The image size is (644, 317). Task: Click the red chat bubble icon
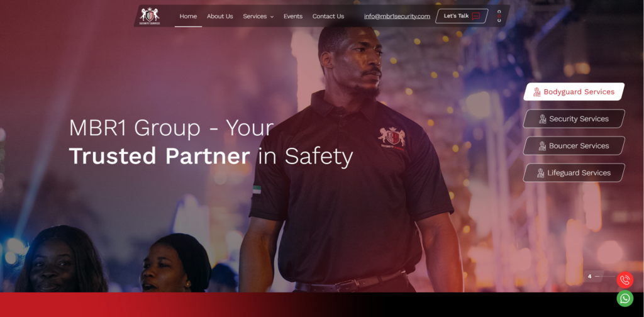click(476, 16)
